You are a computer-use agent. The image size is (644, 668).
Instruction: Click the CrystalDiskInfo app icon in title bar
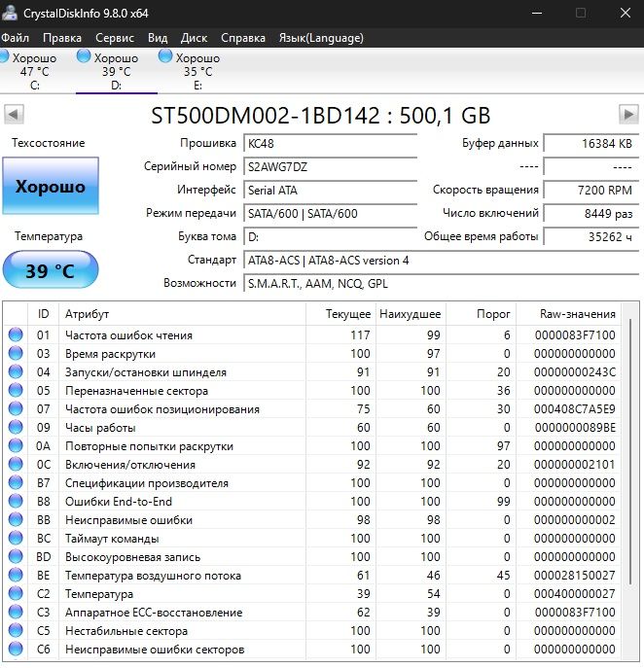point(10,13)
